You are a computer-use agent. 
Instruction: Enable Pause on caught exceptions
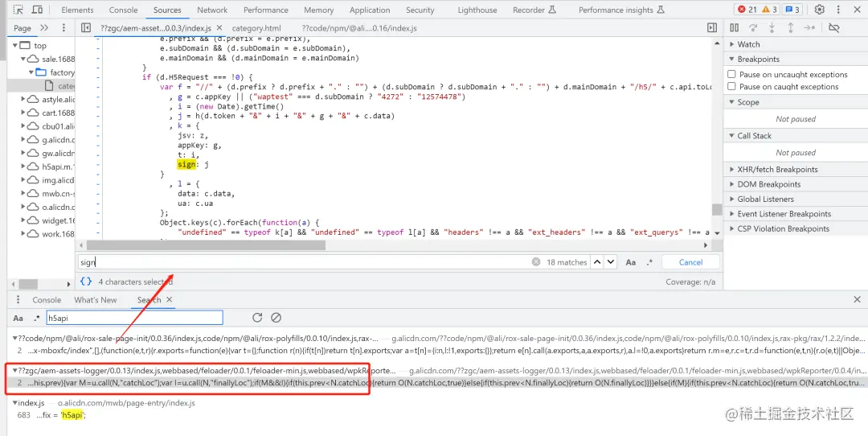(x=731, y=86)
